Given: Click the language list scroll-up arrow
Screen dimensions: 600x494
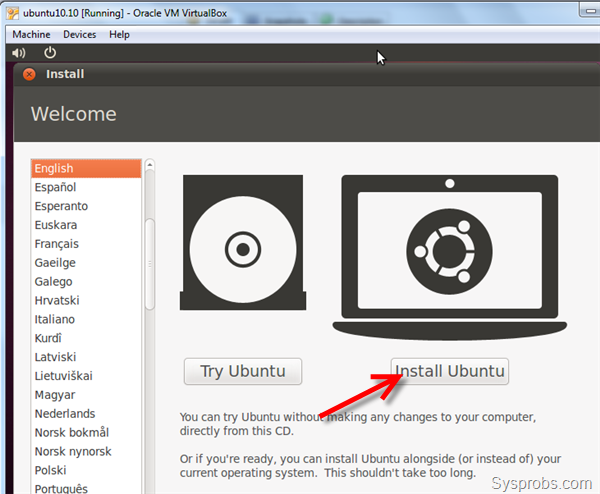Looking at the screenshot, I should (x=150, y=165).
